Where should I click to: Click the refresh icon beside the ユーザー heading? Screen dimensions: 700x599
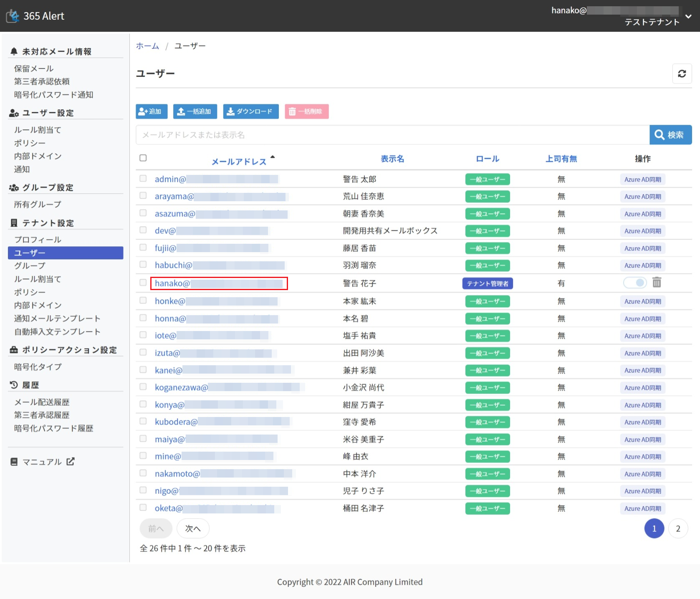click(682, 74)
